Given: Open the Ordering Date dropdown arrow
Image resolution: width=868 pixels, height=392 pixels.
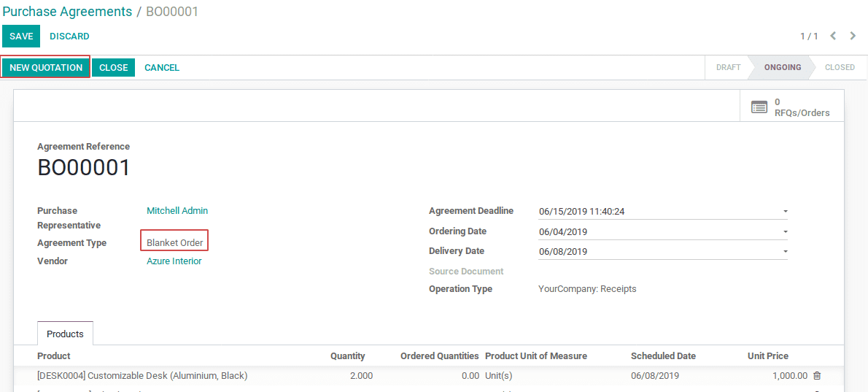Looking at the screenshot, I should pos(785,232).
